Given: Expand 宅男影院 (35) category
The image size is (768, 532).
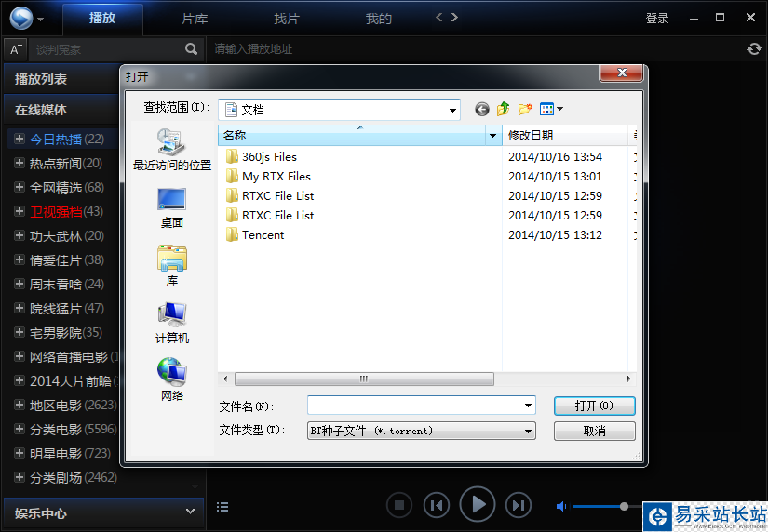Looking at the screenshot, I should [20, 332].
